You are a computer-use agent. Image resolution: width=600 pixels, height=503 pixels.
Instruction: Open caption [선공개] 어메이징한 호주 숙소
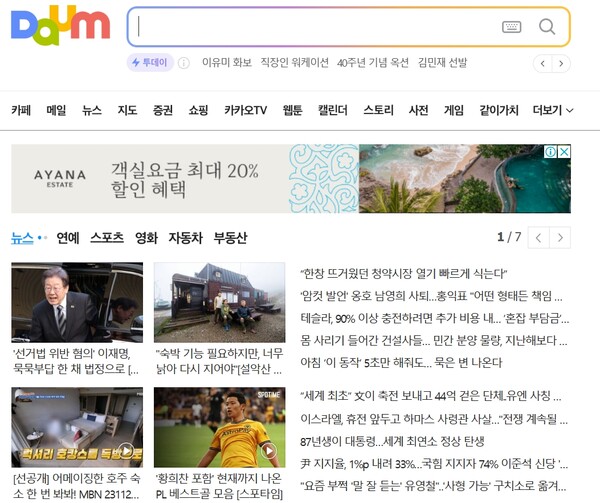(x=77, y=486)
